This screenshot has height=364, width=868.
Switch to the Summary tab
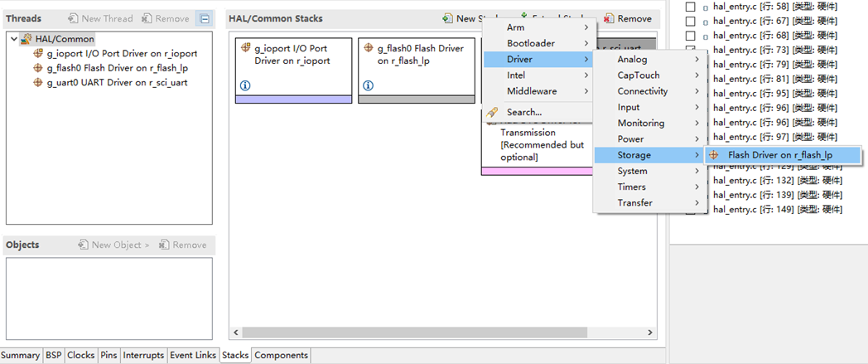pyautogui.click(x=21, y=355)
